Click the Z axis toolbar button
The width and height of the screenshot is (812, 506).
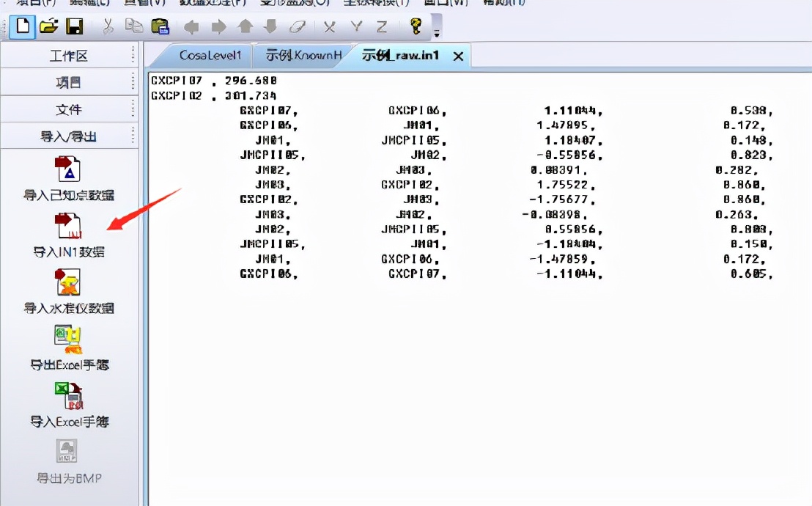point(381,27)
